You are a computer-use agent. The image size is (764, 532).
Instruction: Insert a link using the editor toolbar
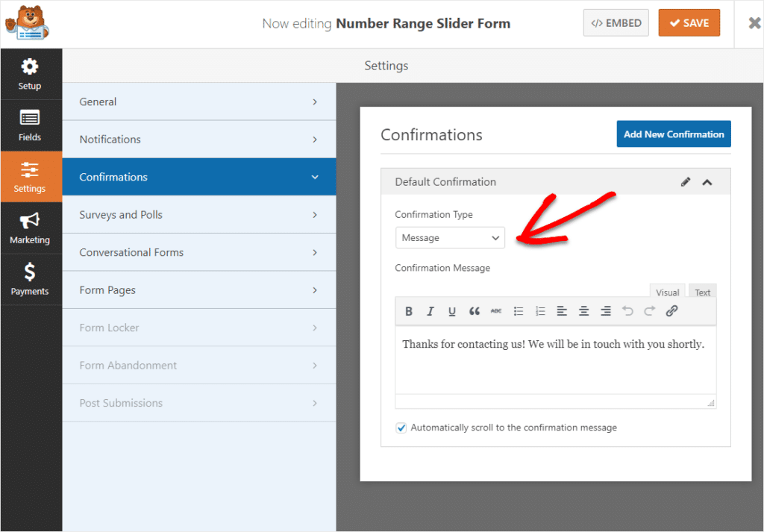point(671,311)
